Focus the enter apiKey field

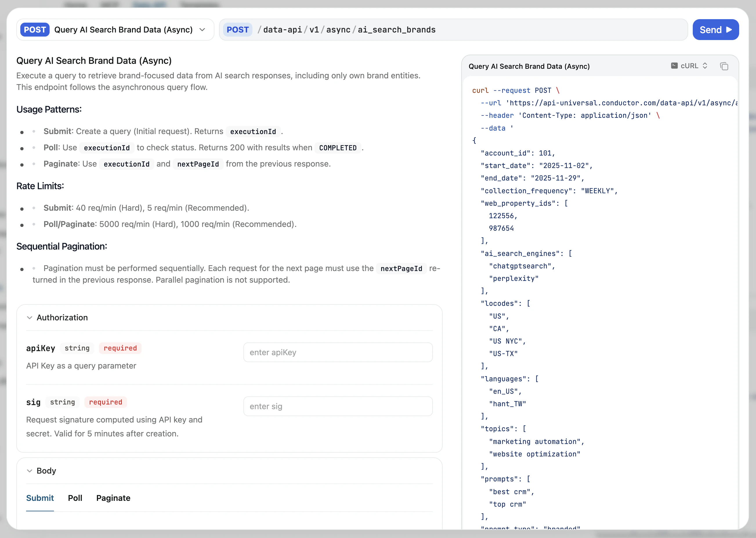pos(338,353)
